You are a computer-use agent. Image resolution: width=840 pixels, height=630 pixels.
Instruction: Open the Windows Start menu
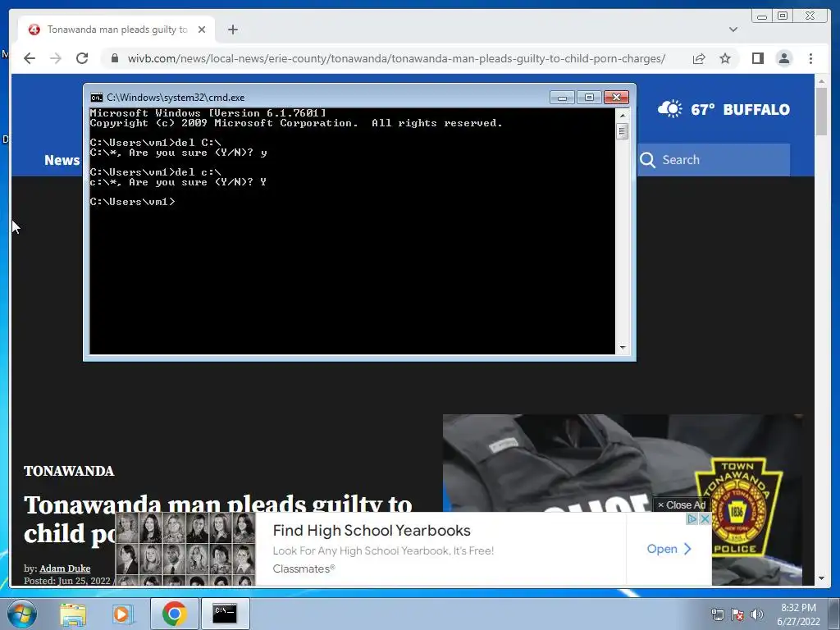pyautogui.click(x=21, y=614)
